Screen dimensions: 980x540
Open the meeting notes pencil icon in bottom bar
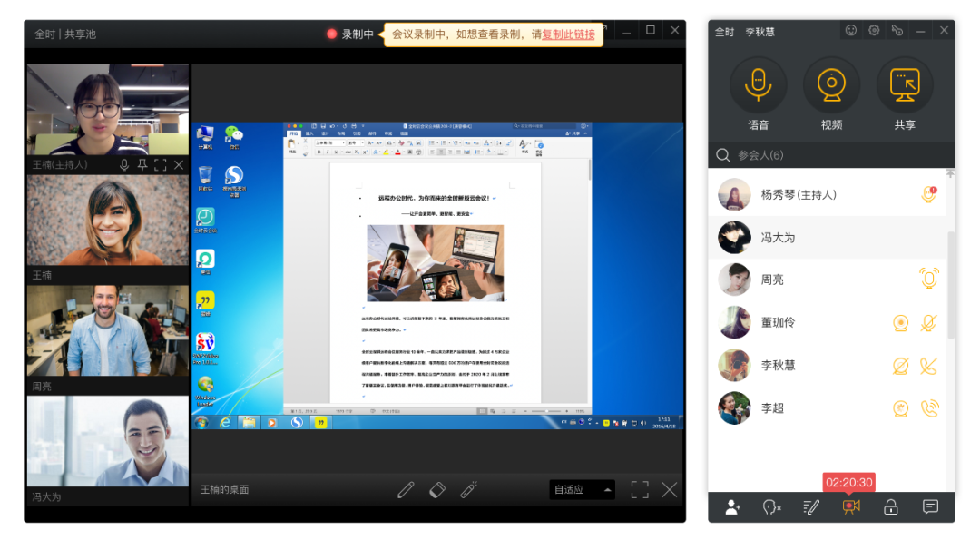coord(811,507)
